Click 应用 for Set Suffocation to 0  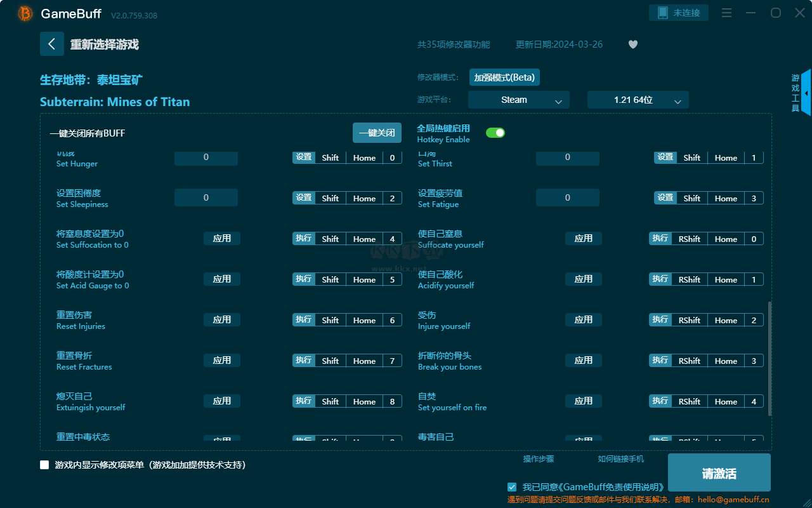[222, 238]
